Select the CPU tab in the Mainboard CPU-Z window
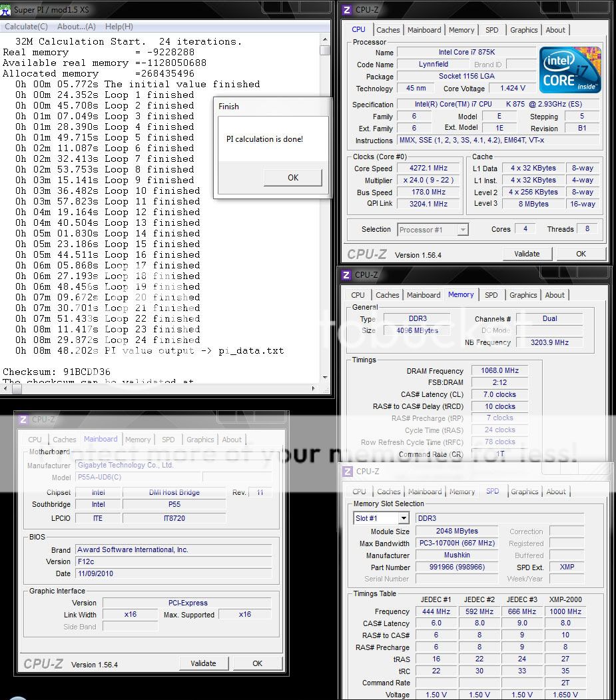616x700 pixels. click(35, 440)
